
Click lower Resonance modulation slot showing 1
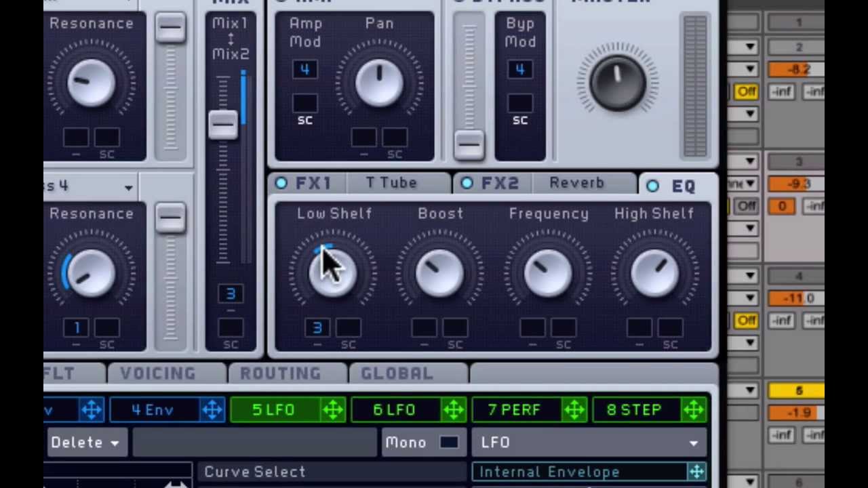pyautogui.click(x=76, y=328)
